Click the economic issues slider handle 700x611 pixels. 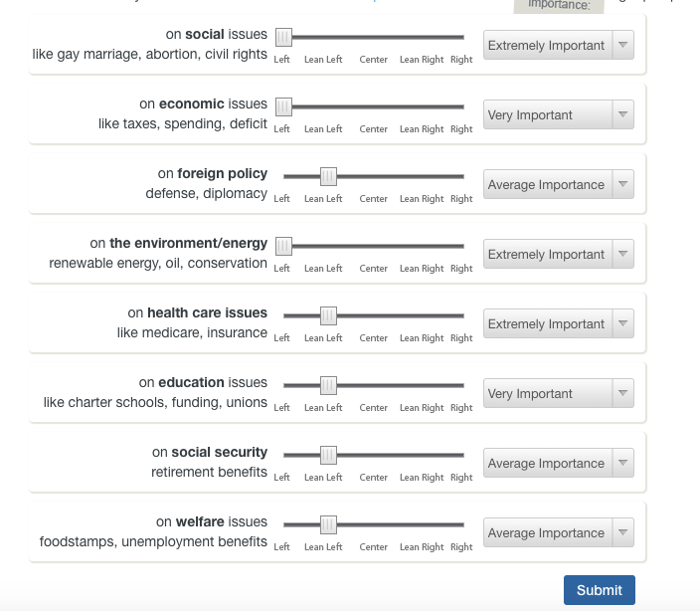(283, 106)
